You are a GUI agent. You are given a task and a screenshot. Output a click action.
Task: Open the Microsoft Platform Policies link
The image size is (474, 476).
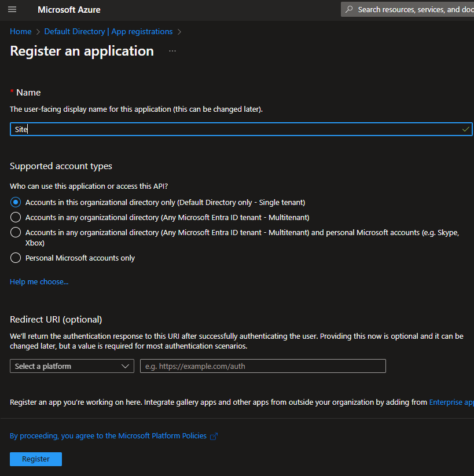coord(108,436)
